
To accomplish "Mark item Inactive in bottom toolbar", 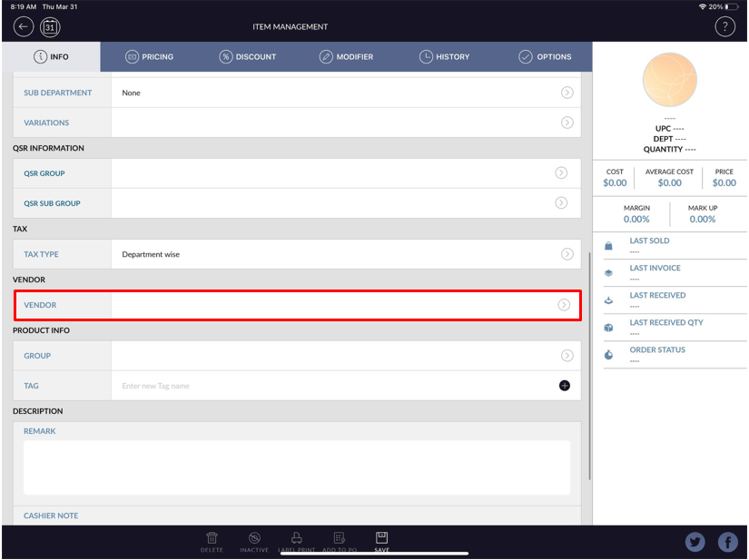I will coord(254,541).
